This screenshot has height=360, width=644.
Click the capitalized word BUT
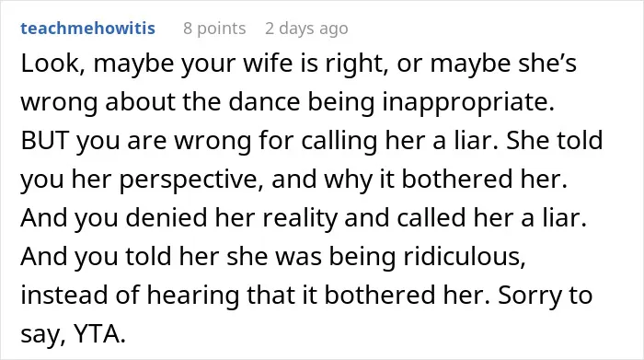click(45, 141)
